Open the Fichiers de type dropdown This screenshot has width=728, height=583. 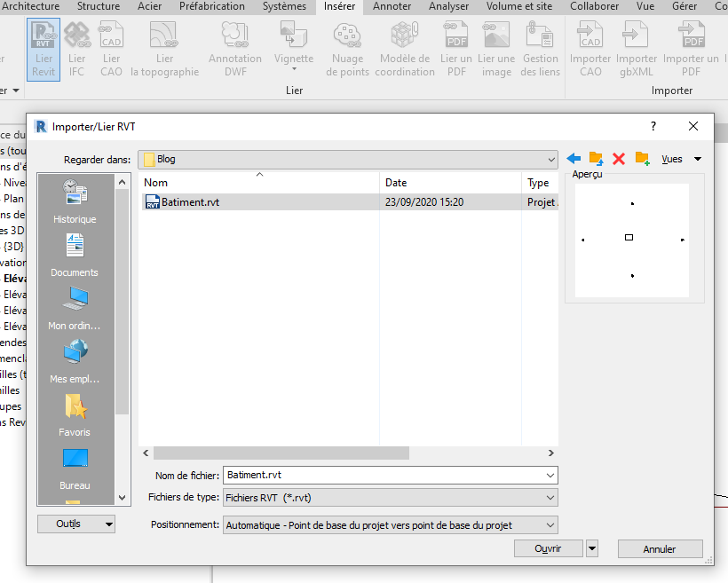tap(550, 498)
